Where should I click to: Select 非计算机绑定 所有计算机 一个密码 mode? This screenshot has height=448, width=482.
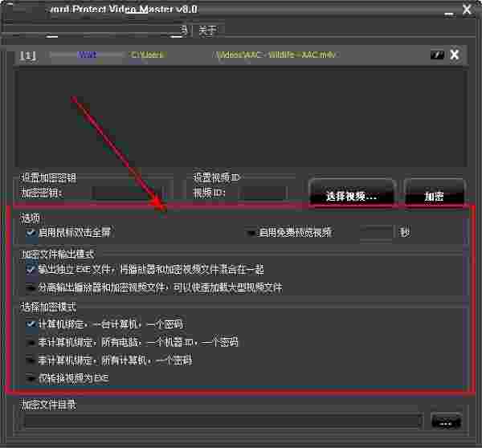point(31,360)
